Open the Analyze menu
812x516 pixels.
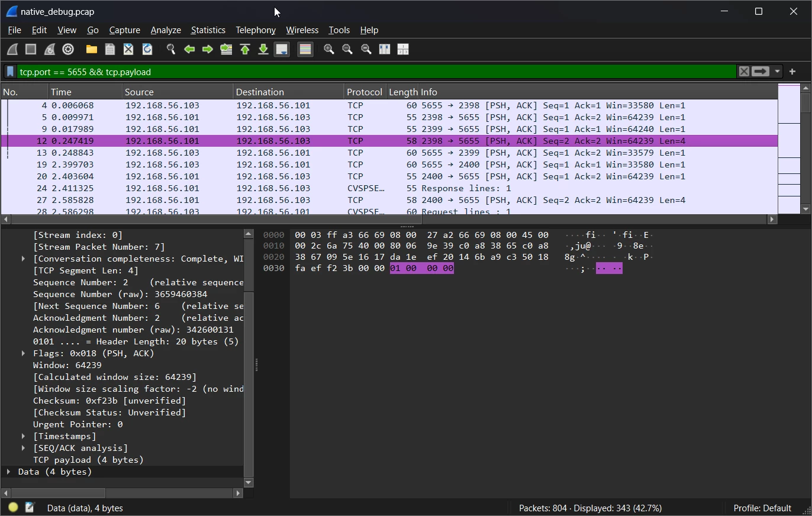click(166, 30)
